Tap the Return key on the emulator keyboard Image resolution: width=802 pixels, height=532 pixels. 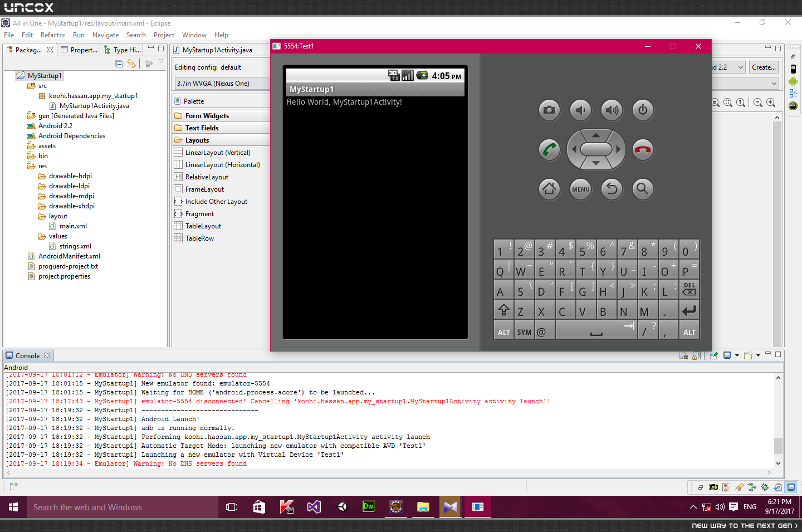pos(689,310)
